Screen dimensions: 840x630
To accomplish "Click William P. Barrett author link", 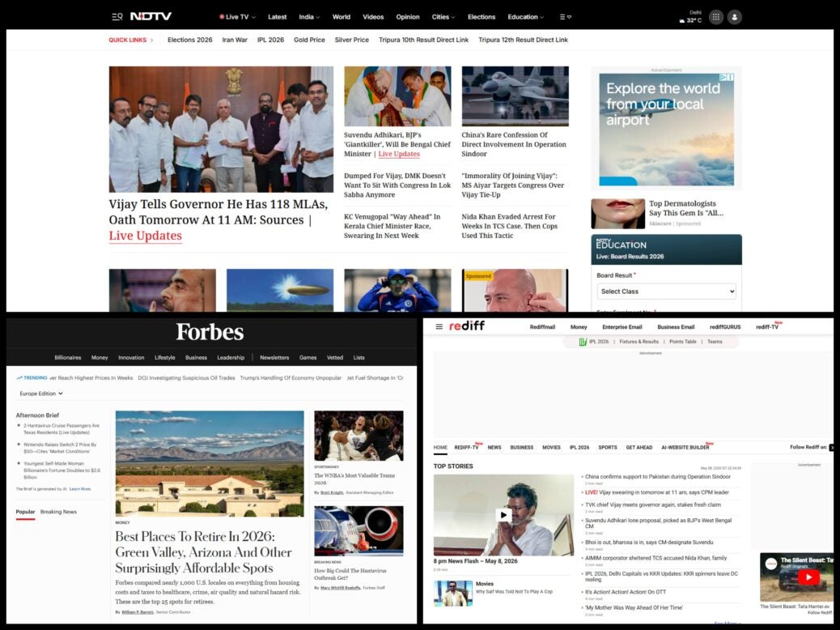I will [x=137, y=611].
